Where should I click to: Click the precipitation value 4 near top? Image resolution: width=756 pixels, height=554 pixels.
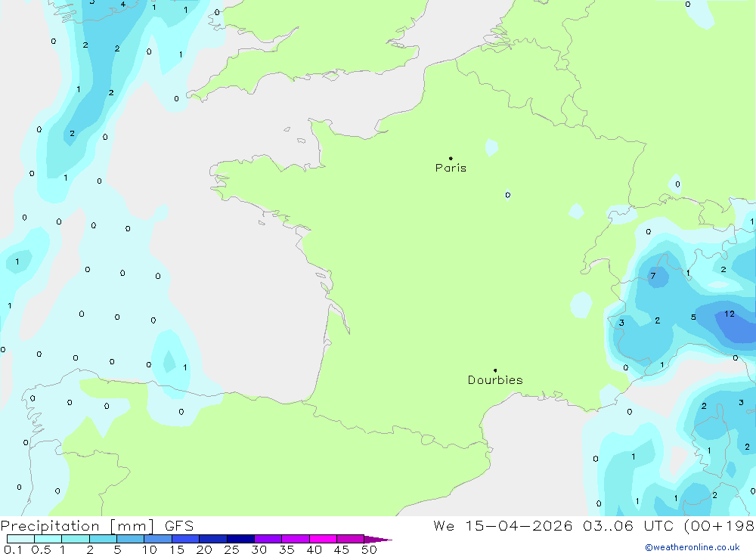(x=123, y=5)
